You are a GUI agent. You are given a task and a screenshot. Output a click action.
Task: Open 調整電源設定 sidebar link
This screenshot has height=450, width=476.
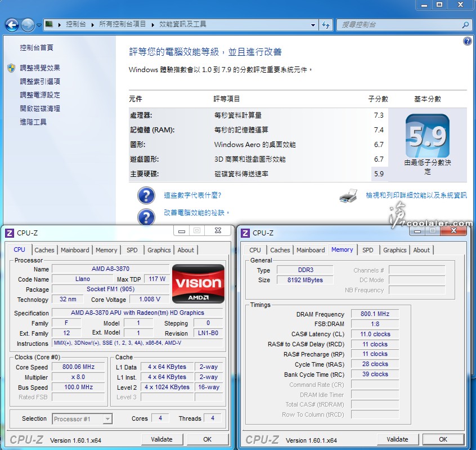[x=40, y=95]
